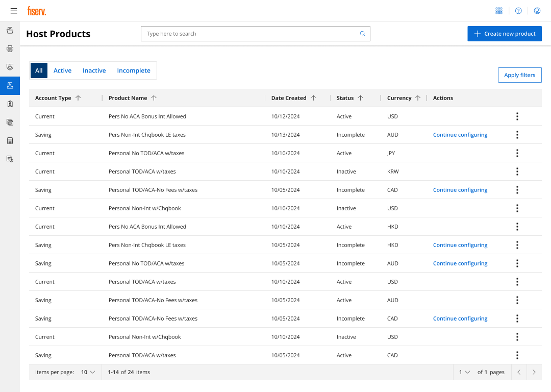Open the add-list sidebar icon
The height and width of the screenshot is (392, 551).
click(x=10, y=159)
